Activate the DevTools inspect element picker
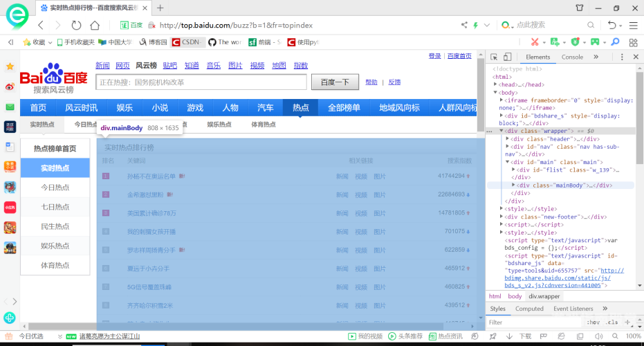This screenshot has height=346, width=644. point(494,57)
